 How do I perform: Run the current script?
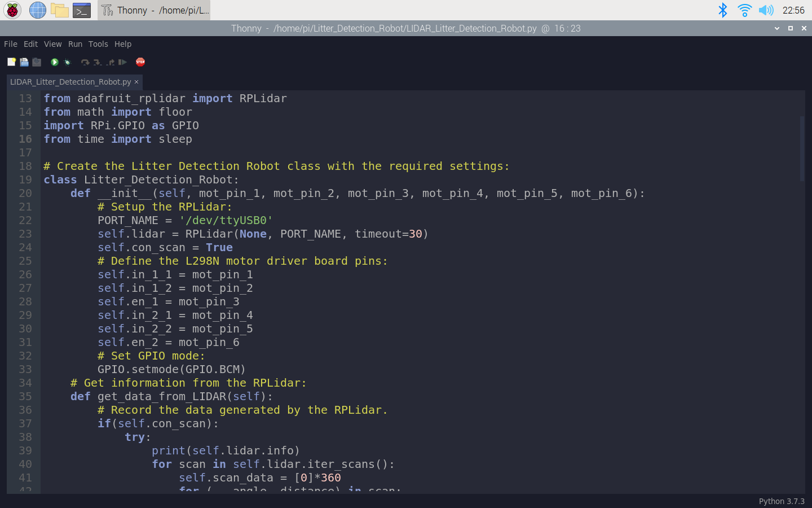pyautogui.click(x=55, y=62)
